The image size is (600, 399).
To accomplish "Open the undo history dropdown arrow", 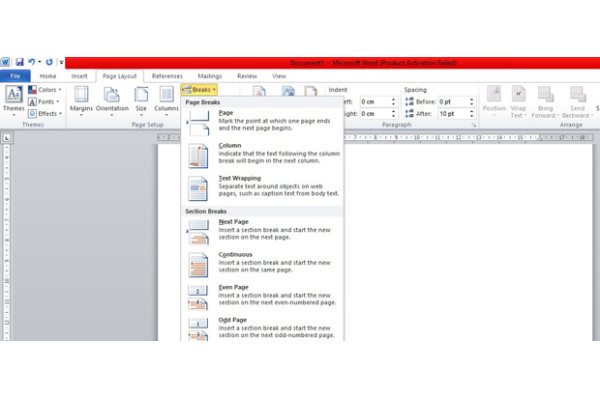I will coord(39,62).
